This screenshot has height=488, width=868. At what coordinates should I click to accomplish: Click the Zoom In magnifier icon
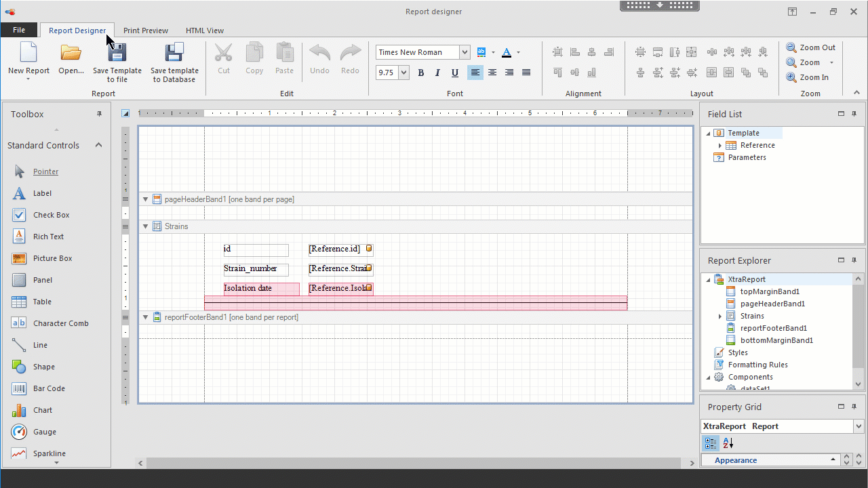tap(791, 77)
